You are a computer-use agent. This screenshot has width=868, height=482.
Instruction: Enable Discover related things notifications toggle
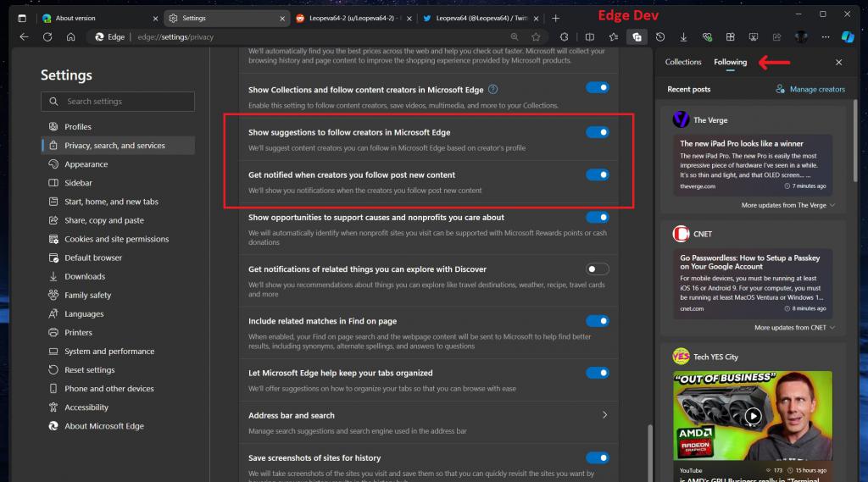(597, 269)
